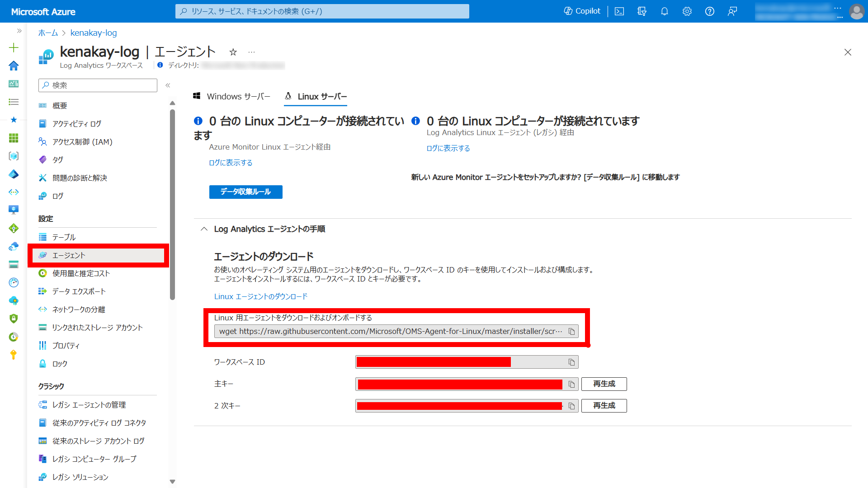Regenerate the 2 次キー

click(604, 406)
